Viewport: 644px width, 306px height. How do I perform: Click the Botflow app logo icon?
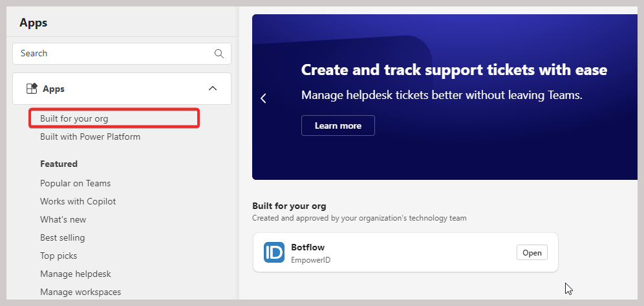click(x=274, y=252)
